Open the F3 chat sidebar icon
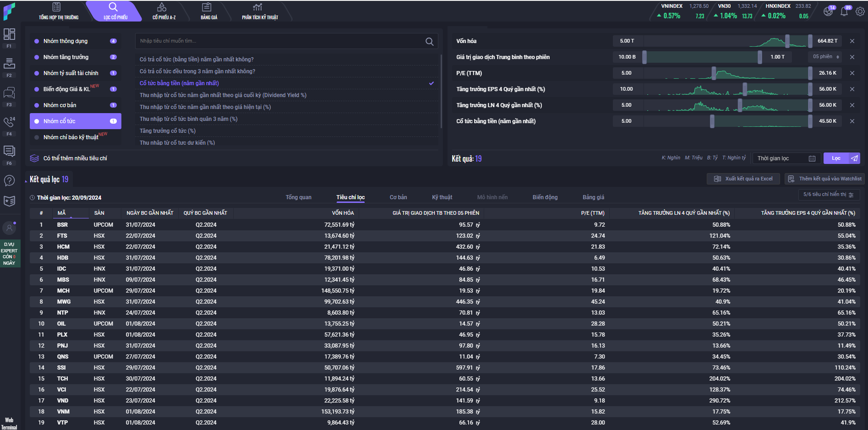 click(x=9, y=93)
